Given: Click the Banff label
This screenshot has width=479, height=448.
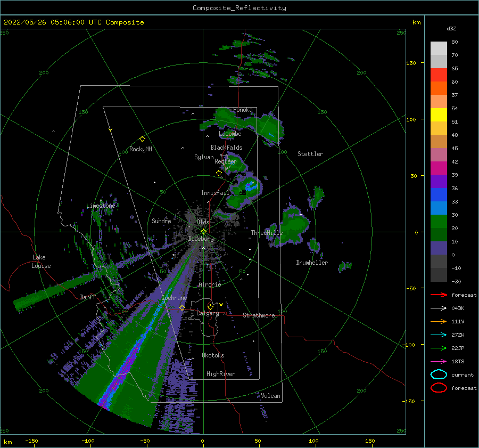Looking at the screenshot, I should [x=88, y=297].
